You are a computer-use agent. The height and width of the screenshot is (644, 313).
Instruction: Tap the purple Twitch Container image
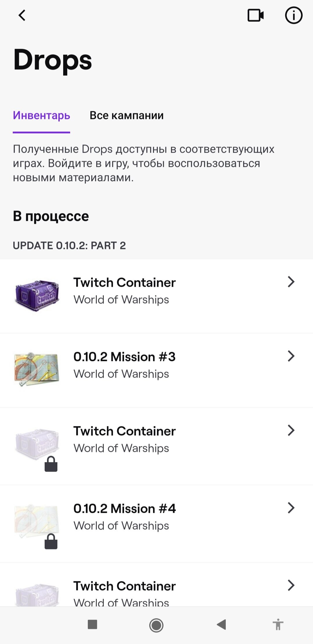pos(37,295)
